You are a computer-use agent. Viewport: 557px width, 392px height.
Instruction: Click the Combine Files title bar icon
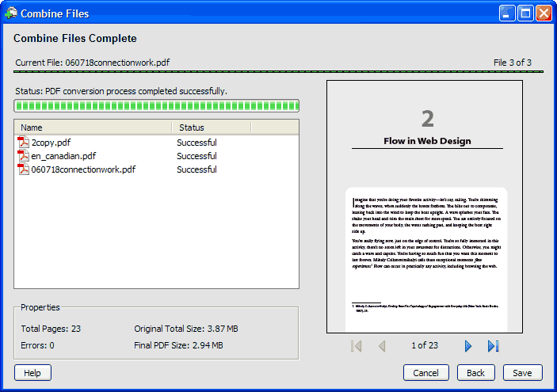[10, 13]
